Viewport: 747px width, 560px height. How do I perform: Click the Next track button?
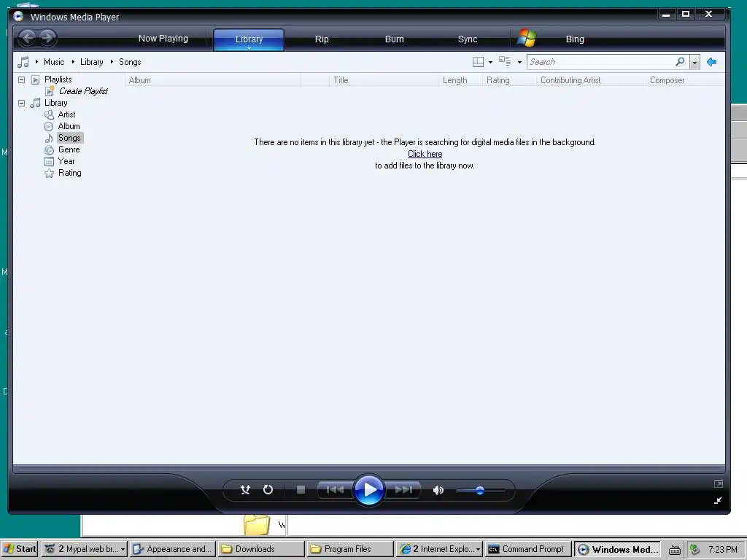click(x=403, y=489)
